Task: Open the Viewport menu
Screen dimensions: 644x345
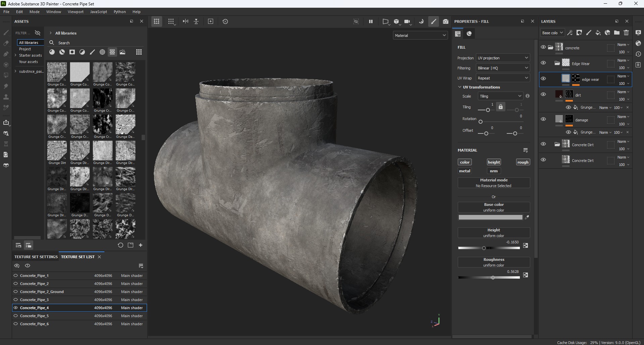Action: (76, 12)
